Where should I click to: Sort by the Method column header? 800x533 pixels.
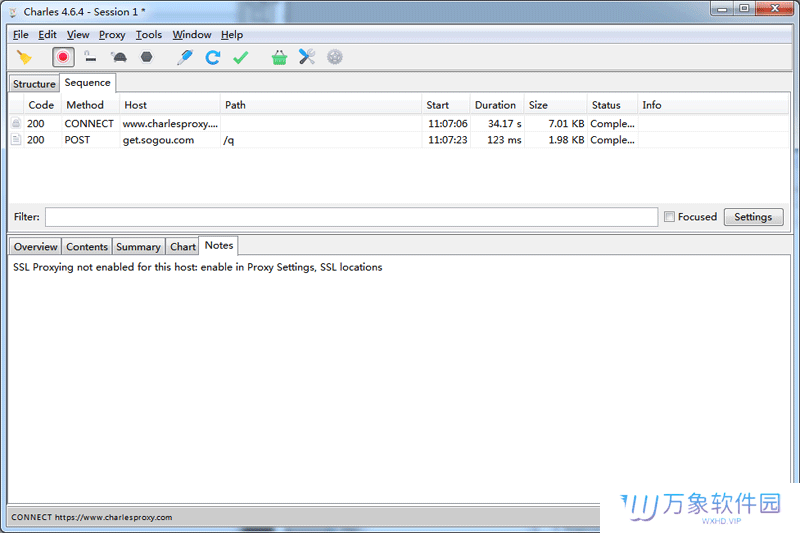coord(90,105)
